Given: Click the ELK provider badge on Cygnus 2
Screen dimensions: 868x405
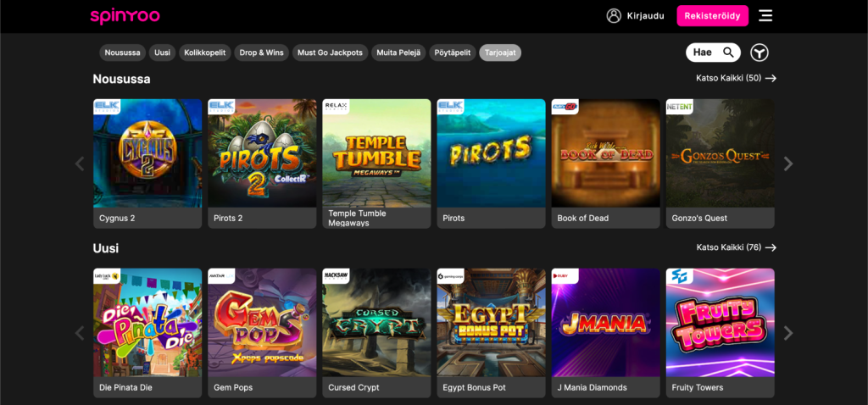Looking at the screenshot, I should pos(107,106).
